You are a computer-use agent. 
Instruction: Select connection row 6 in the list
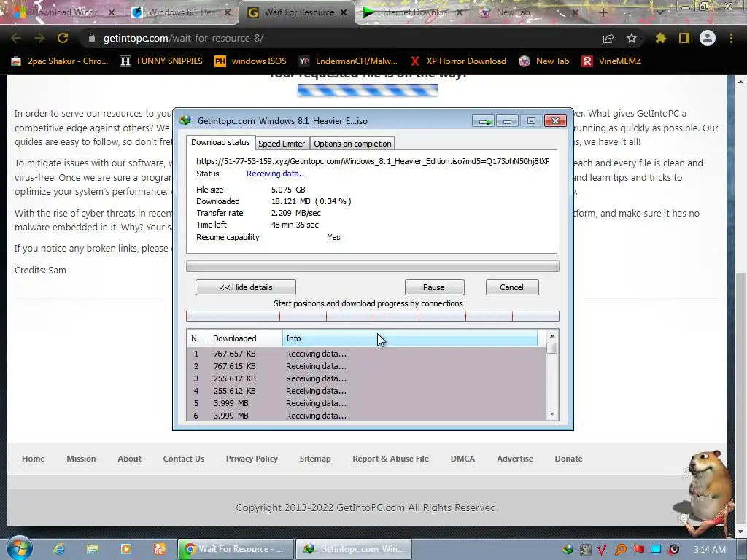366,415
